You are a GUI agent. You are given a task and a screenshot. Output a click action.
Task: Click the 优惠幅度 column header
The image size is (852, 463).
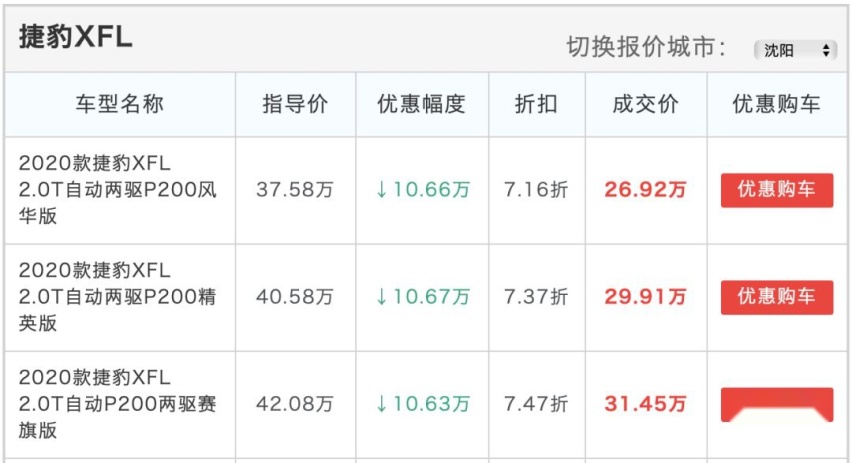421,104
